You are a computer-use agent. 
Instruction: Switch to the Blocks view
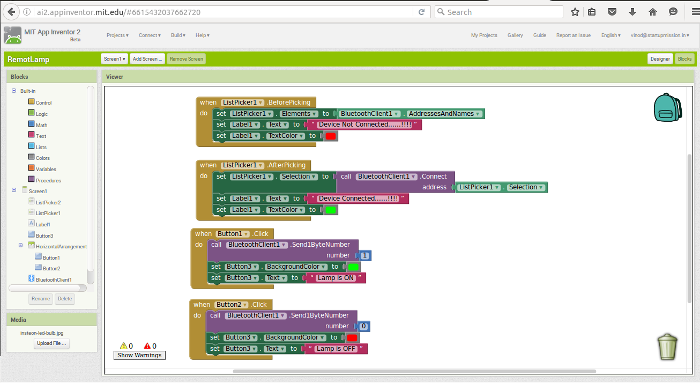pos(684,59)
